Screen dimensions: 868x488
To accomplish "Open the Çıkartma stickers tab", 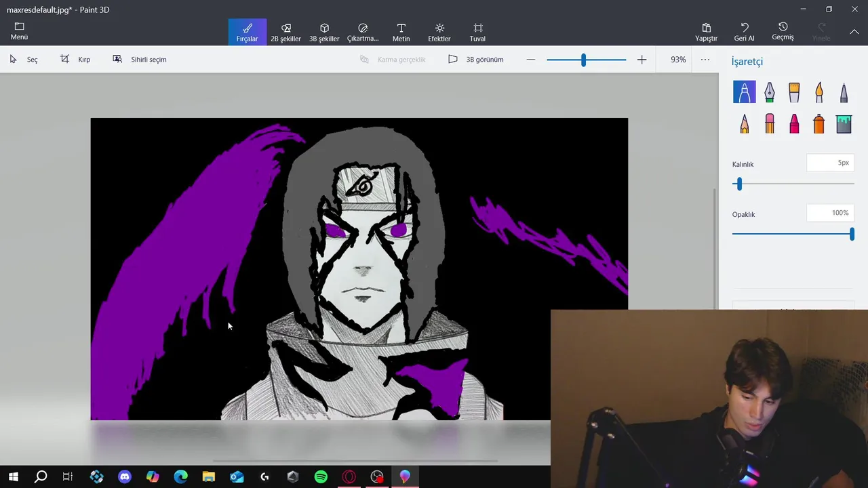I will point(363,32).
